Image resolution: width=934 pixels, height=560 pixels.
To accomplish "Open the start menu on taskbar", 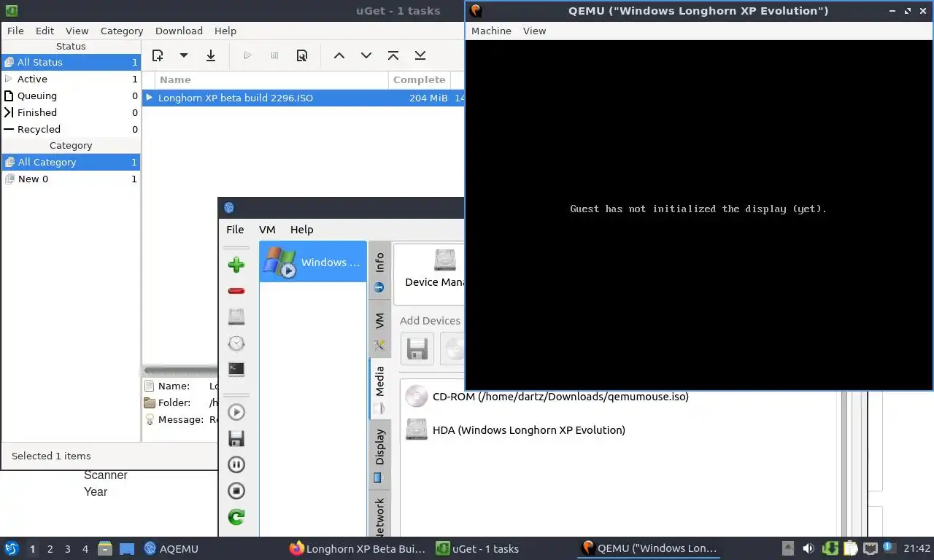I will tap(11, 548).
